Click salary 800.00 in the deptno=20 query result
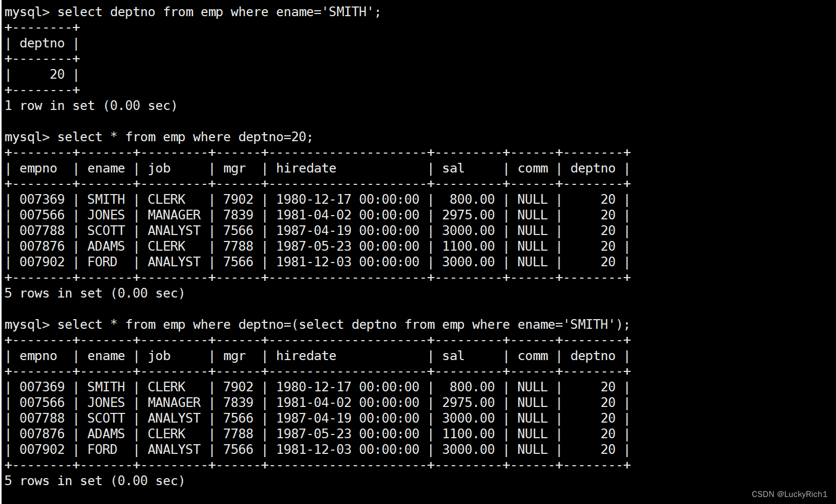 [472, 199]
